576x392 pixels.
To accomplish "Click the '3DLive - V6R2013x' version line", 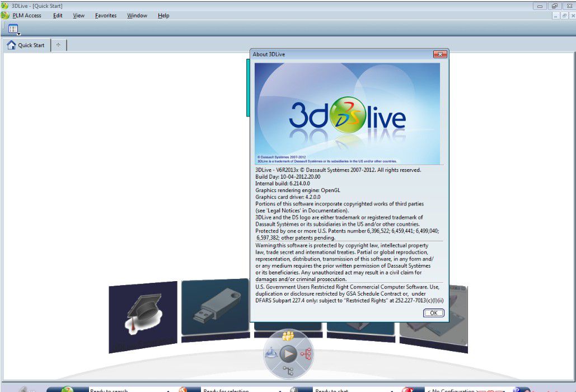I will pyautogui.click(x=338, y=170).
